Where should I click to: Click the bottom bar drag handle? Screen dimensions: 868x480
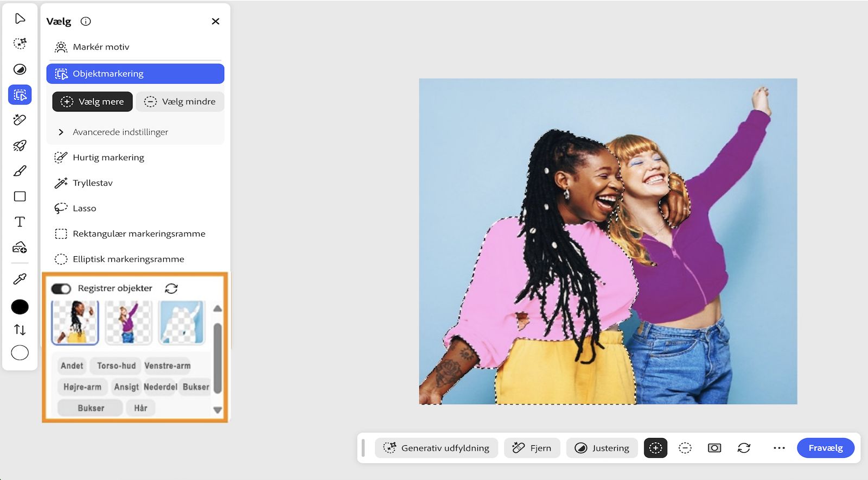363,448
